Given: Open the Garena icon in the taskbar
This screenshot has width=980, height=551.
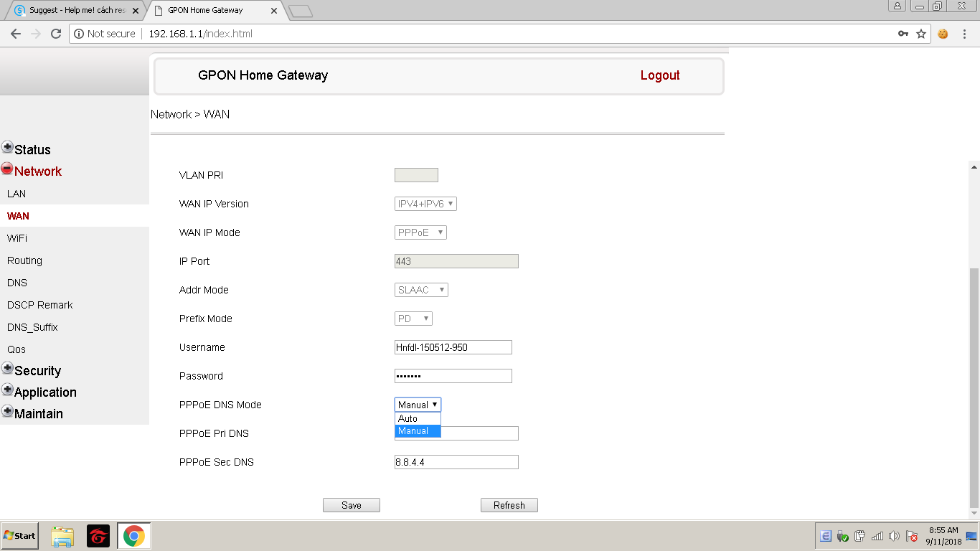Looking at the screenshot, I should (x=98, y=536).
